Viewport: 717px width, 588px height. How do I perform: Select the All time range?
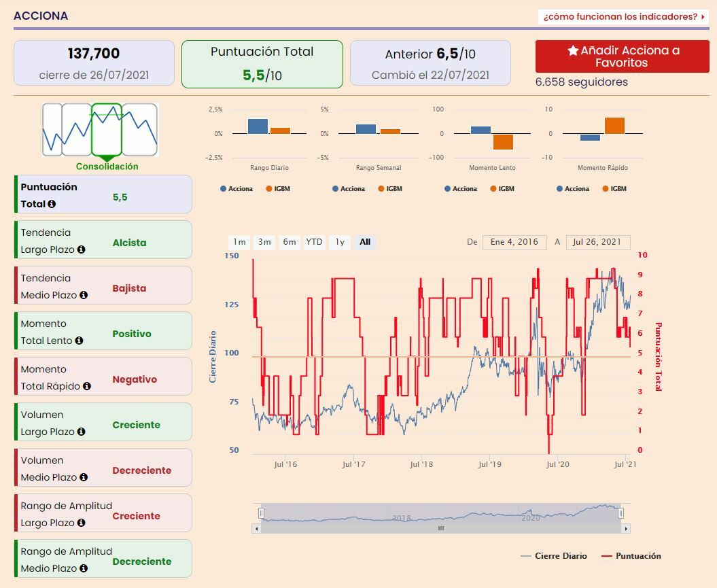[365, 242]
